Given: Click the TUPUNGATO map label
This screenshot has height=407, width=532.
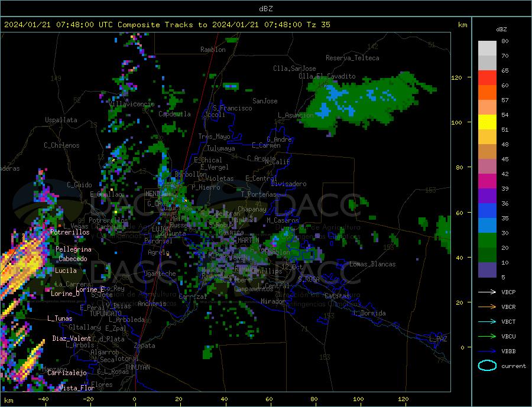Looking at the screenshot, I should [106, 314].
